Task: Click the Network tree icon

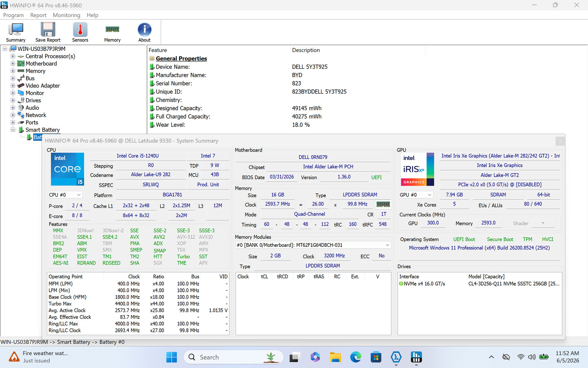Action: pos(21,115)
